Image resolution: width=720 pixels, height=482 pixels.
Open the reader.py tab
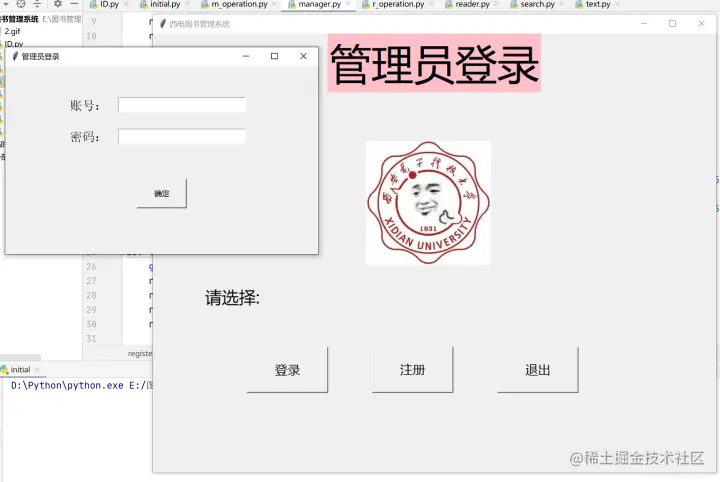click(x=472, y=4)
